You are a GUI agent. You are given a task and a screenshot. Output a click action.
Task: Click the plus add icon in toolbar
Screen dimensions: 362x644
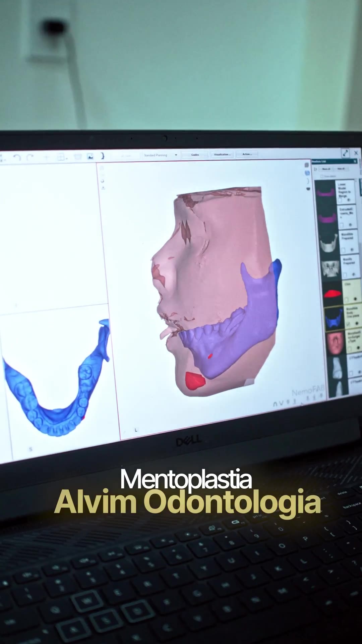(x=47, y=157)
